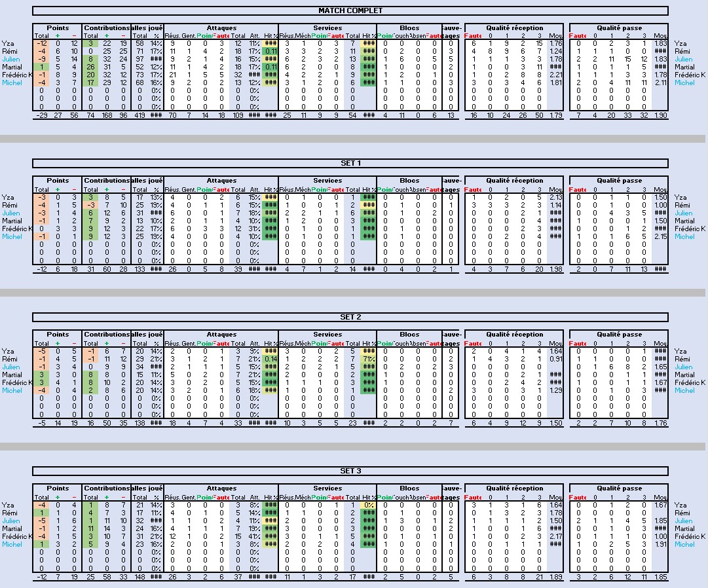Click Rémi's reception average 0.91 in SET 2
Image resolution: width=708 pixels, height=588 pixels.
(x=556, y=359)
